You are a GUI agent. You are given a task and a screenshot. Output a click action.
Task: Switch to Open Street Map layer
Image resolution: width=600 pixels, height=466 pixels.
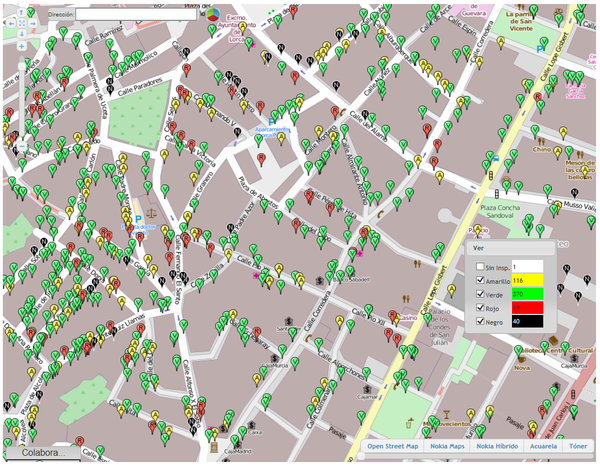tap(394, 446)
